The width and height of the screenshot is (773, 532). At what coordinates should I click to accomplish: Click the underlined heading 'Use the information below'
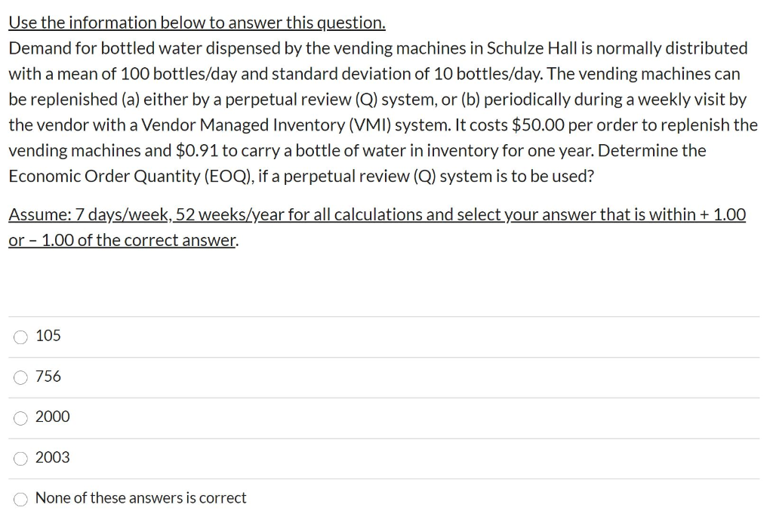coord(196,22)
